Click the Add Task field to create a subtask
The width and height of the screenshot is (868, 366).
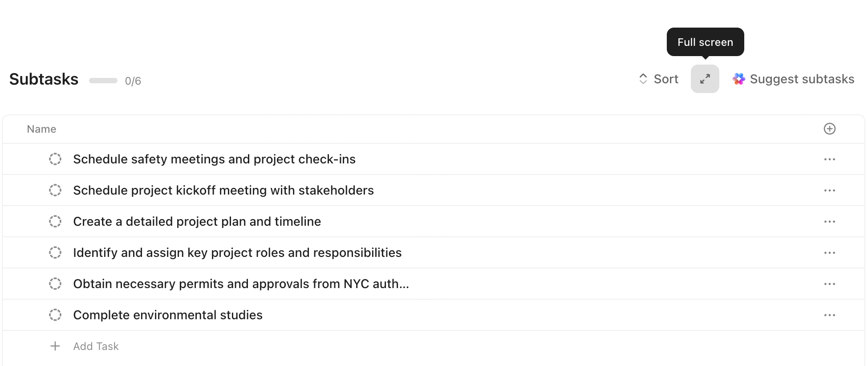(x=96, y=346)
